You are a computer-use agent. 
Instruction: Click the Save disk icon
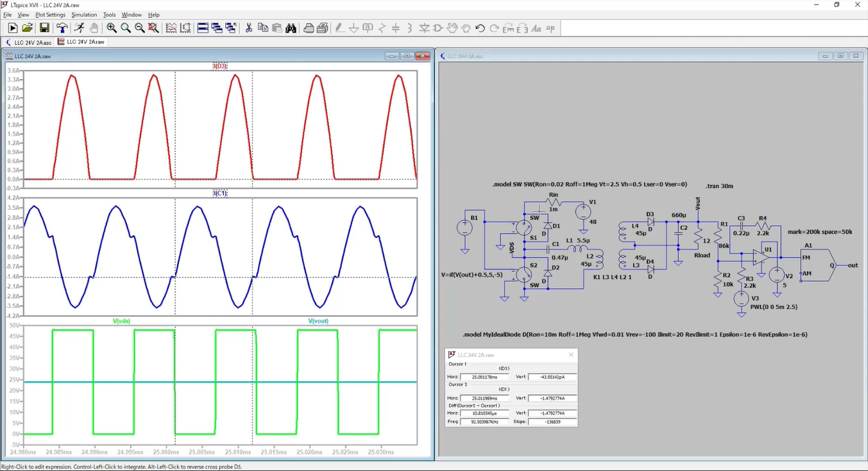pos(44,28)
